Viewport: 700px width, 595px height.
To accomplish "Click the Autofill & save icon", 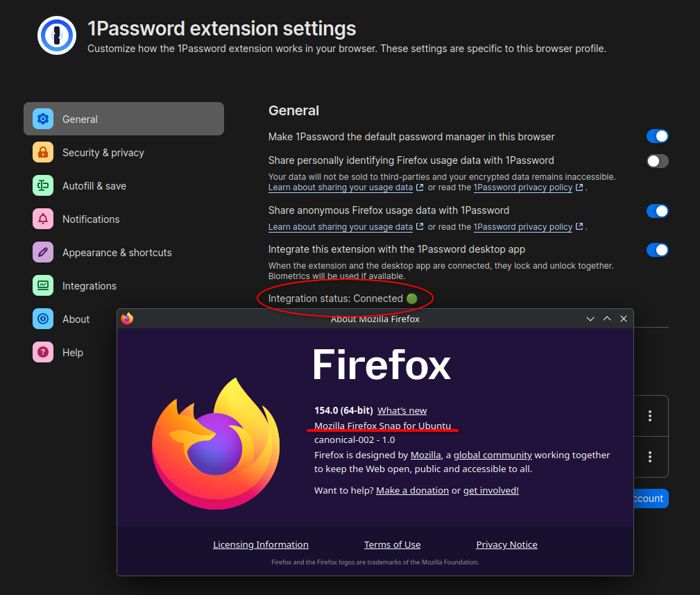I will coord(43,185).
